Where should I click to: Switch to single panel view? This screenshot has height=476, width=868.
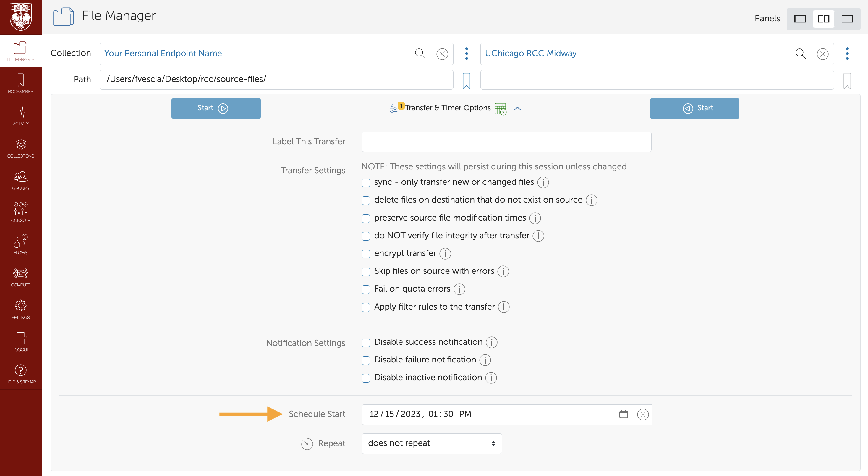click(x=800, y=19)
